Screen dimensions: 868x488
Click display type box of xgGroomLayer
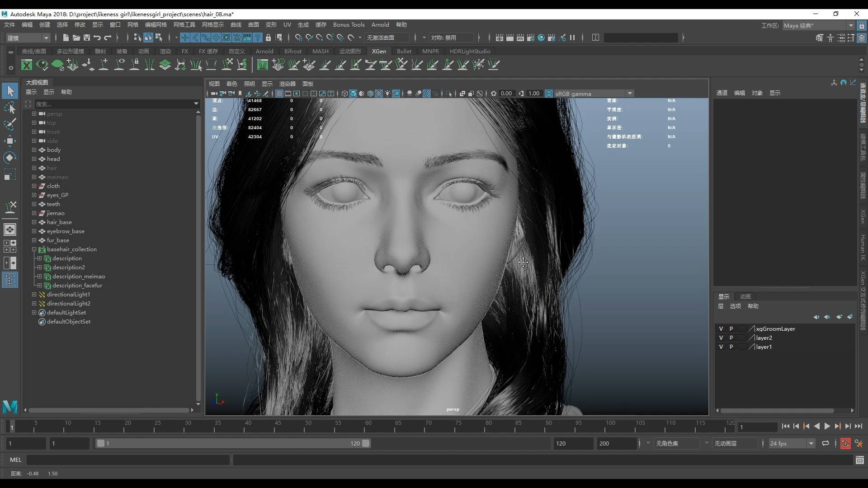[741, 328]
